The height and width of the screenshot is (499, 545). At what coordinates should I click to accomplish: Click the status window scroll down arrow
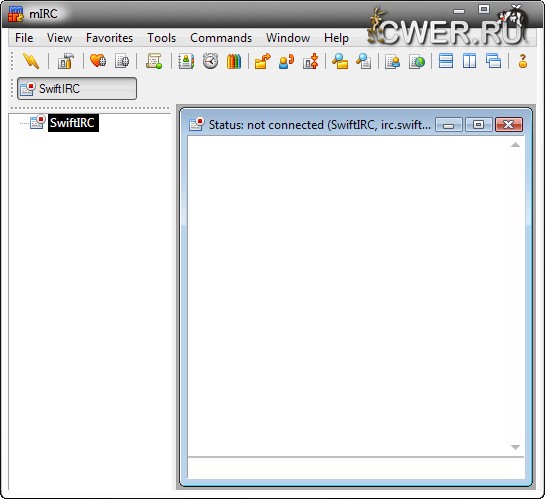(x=515, y=447)
